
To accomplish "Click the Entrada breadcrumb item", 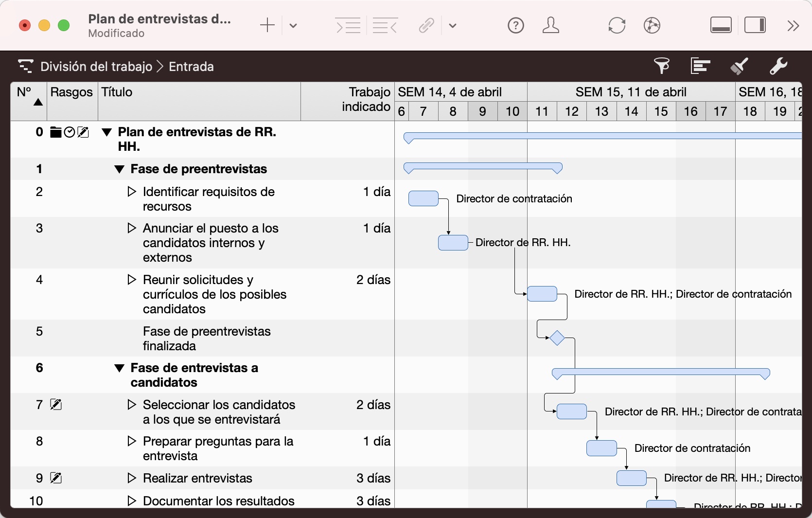I will tap(191, 67).
